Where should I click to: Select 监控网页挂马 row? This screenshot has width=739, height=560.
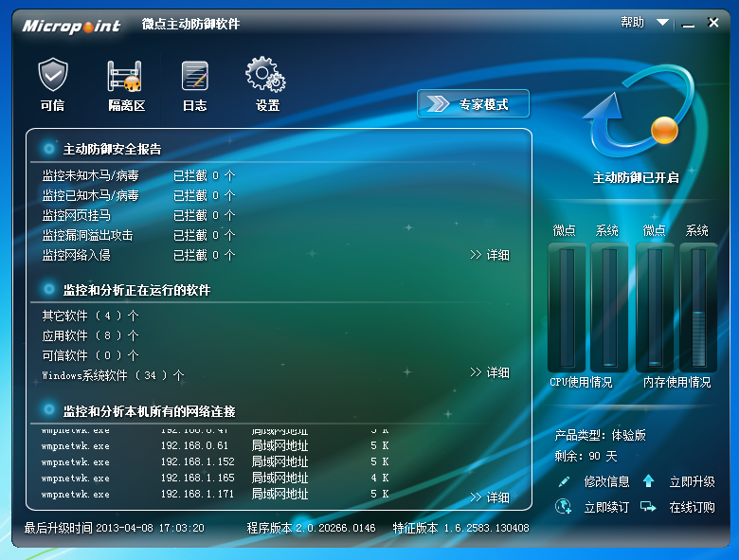[x=138, y=215]
